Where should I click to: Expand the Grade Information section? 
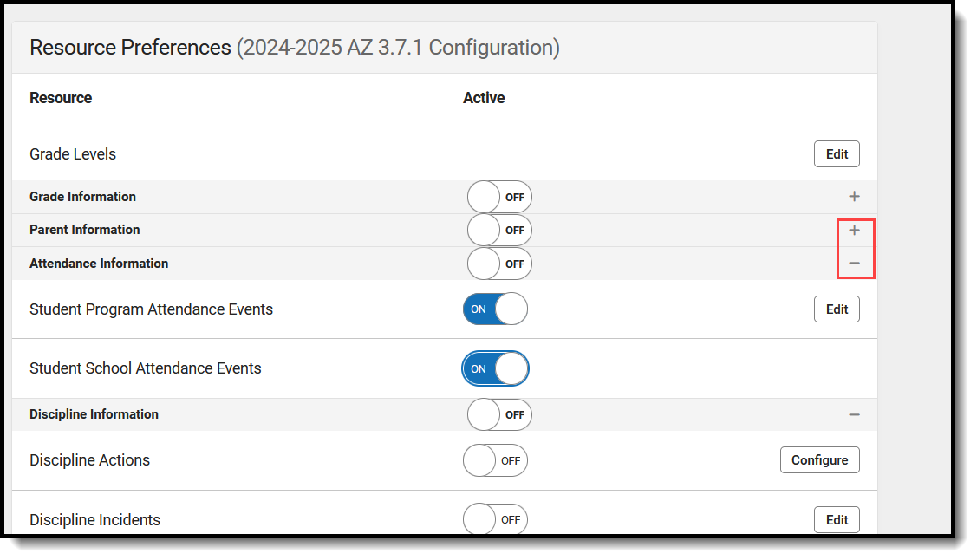pos(854,197)
